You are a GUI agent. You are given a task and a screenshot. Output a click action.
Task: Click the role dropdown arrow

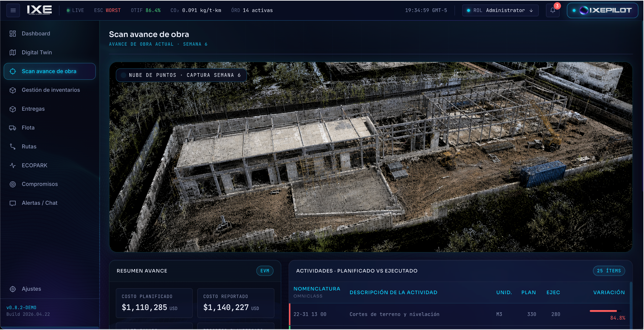pos(531,10)
